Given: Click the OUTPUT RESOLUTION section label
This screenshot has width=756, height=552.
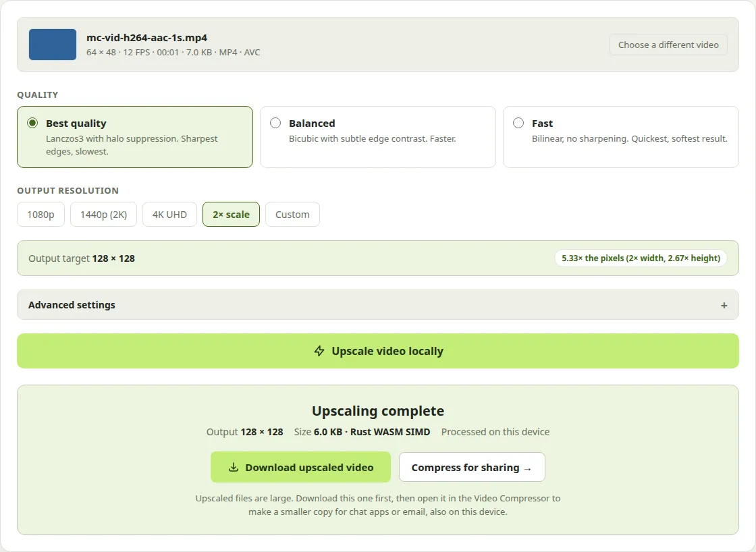Looking at the screenshot, I should [68, 190].
